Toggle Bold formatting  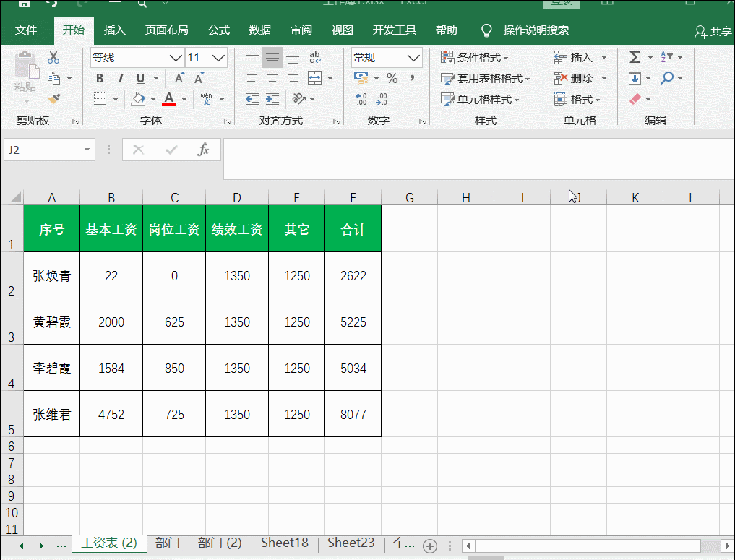100,78
